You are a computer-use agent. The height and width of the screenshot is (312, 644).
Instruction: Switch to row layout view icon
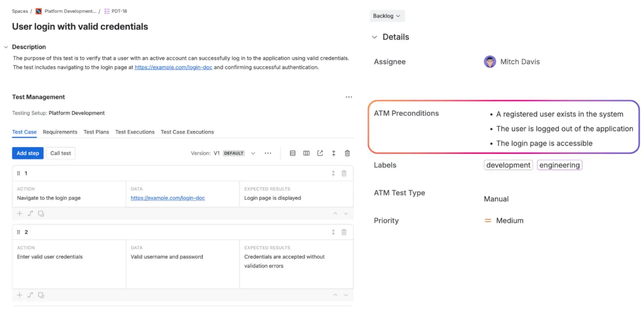click(x=293, y=153)
